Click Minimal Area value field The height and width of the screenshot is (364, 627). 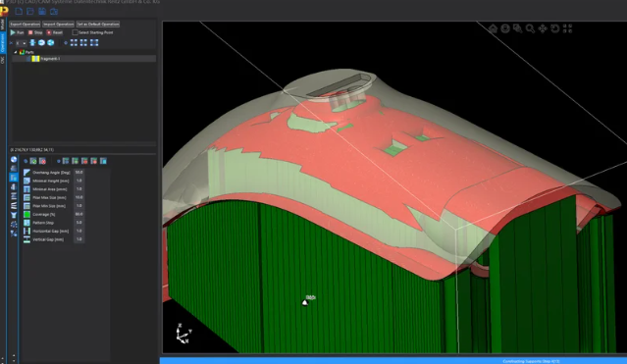(x=79, y=189)
